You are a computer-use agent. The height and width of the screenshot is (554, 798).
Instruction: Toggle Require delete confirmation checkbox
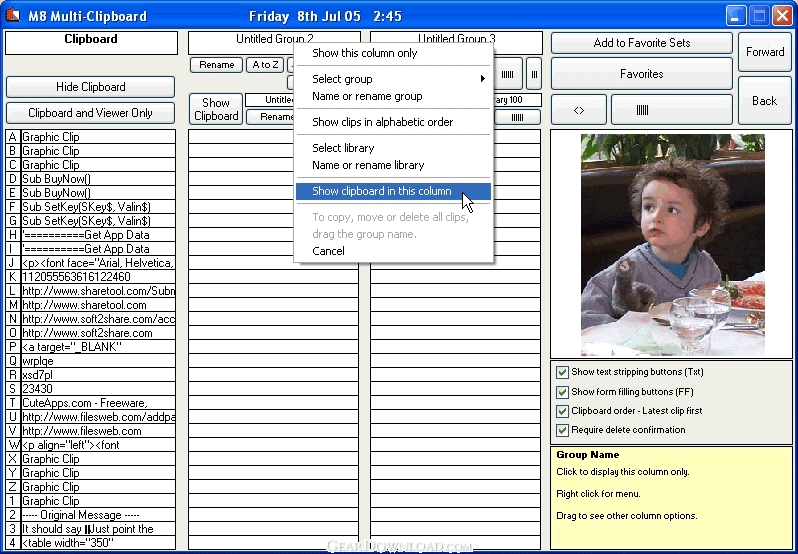click(562, 430)
